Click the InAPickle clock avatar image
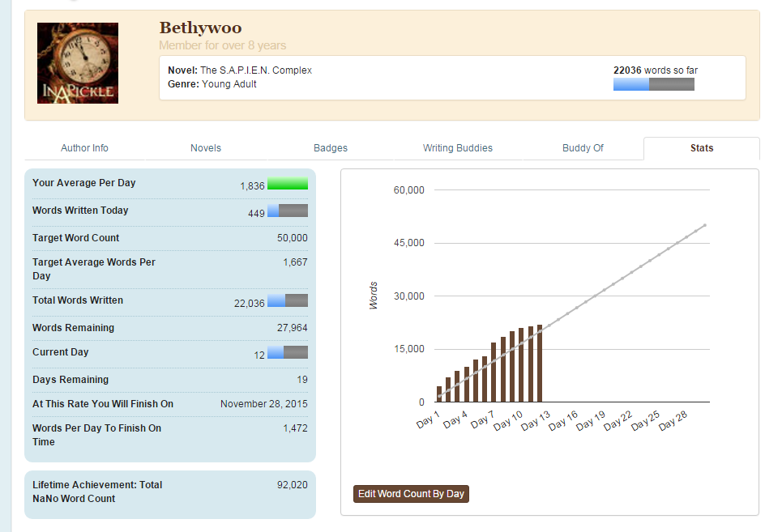 78,63
